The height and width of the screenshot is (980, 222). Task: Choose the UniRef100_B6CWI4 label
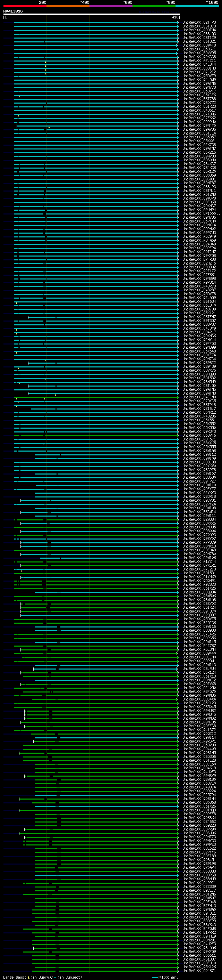coord(199,512)
